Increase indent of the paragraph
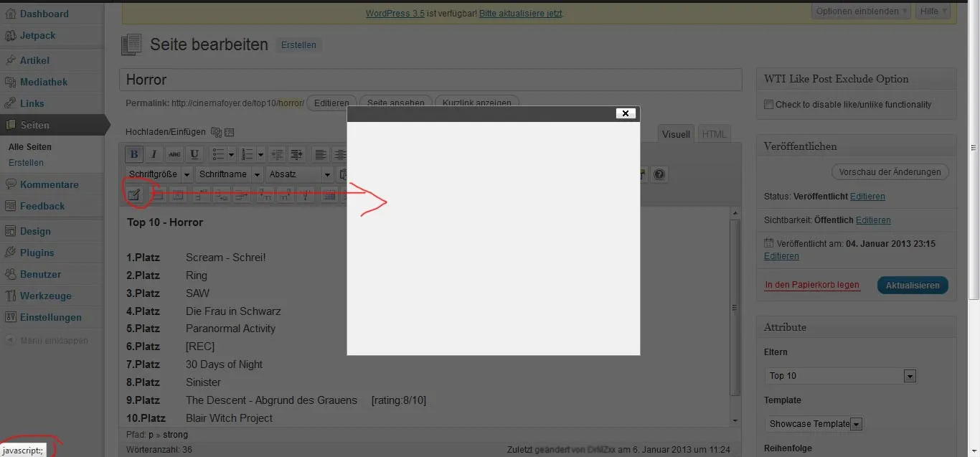This screenshot has width=980, height=457. click(297, 154)
